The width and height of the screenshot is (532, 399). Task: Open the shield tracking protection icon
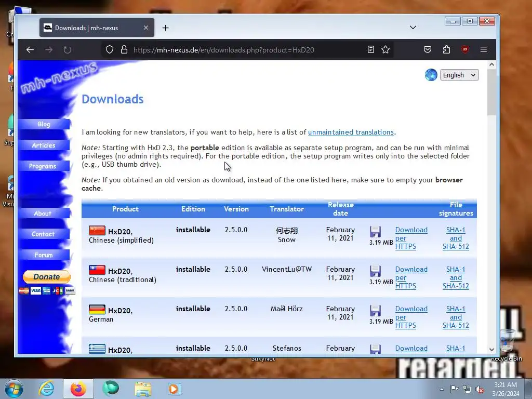109,50
